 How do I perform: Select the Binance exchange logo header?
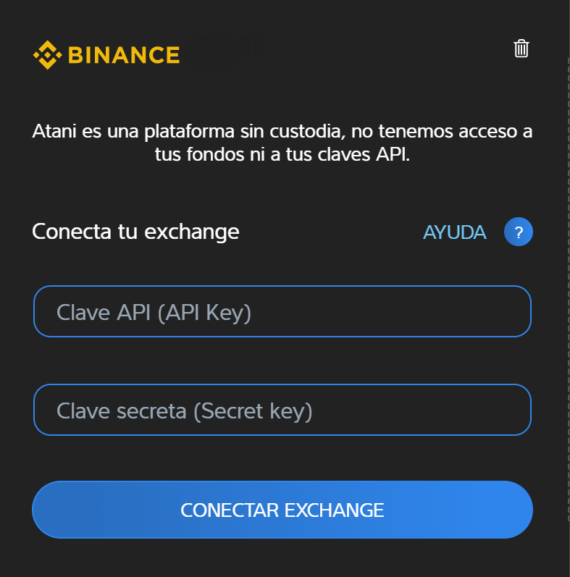coord(106,55)
